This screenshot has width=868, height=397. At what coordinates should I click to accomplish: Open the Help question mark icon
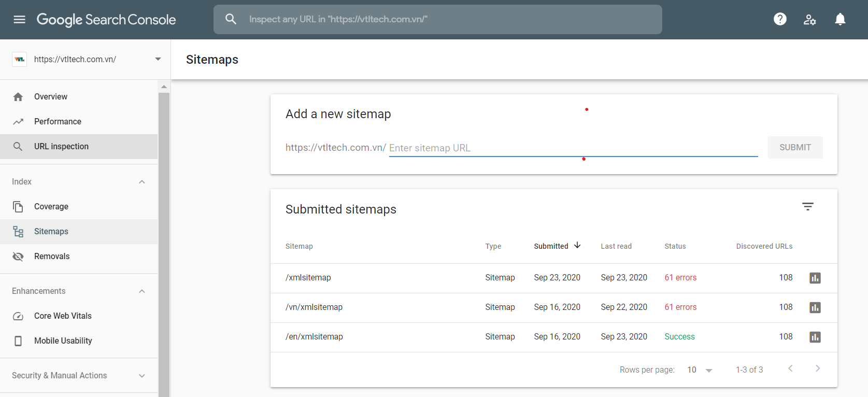click(780, 19)
